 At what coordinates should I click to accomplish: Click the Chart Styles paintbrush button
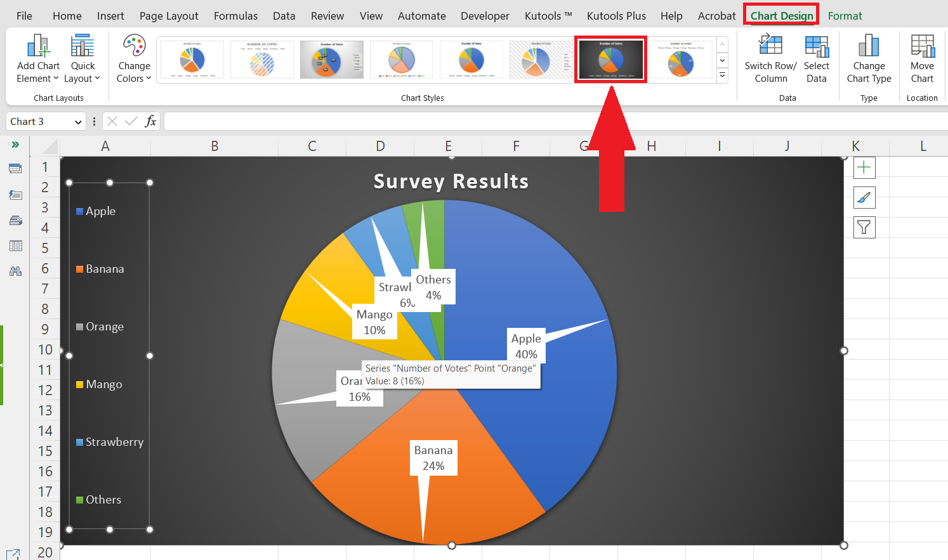tap(864, 198)
